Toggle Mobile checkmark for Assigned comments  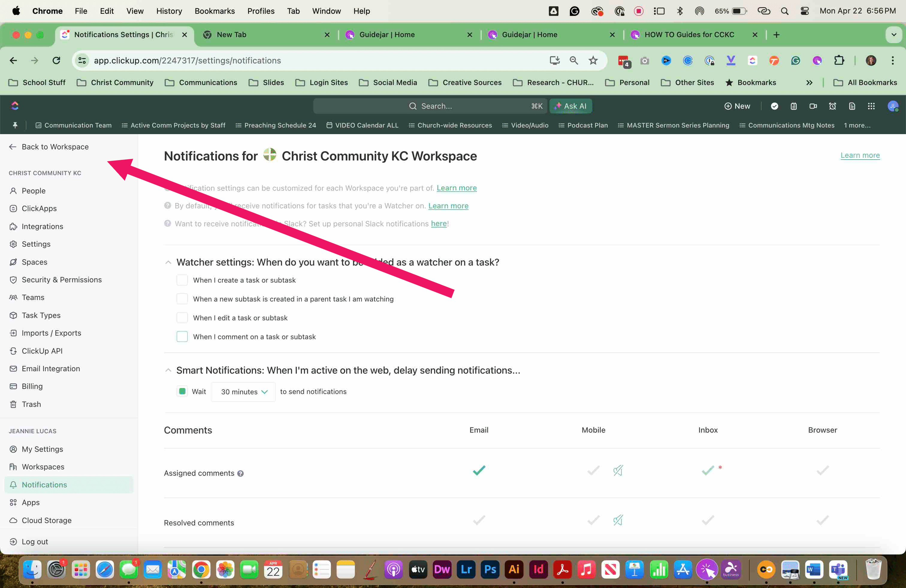coord(593,470)
